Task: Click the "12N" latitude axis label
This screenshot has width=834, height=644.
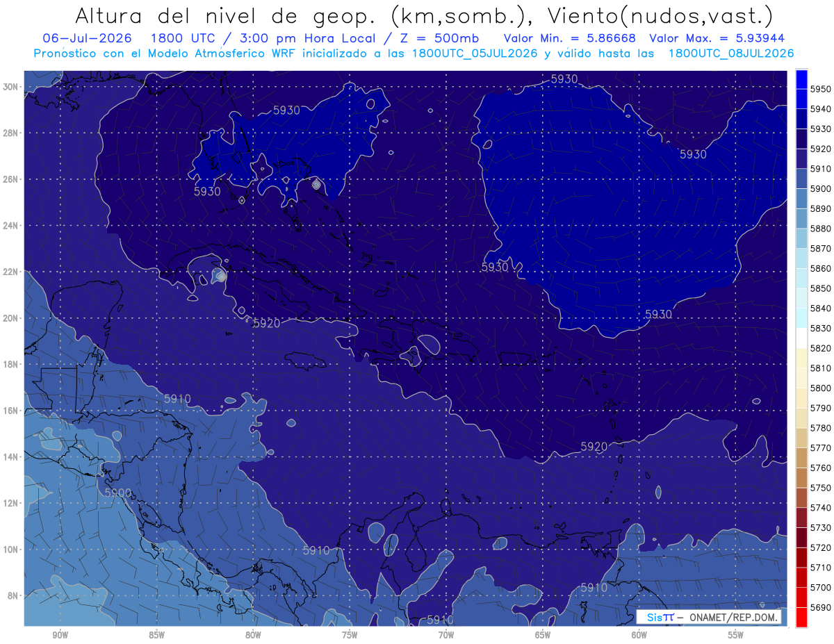Action: [10, 502]
